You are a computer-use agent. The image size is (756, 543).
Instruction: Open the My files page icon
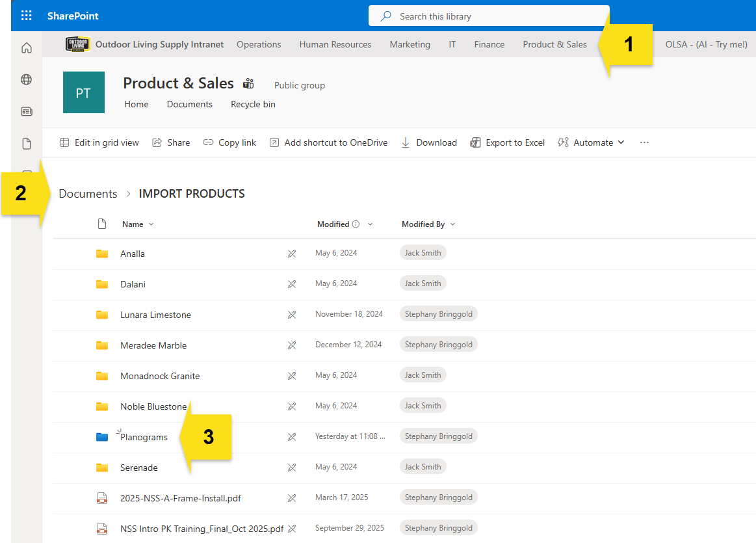pos(27,143)
